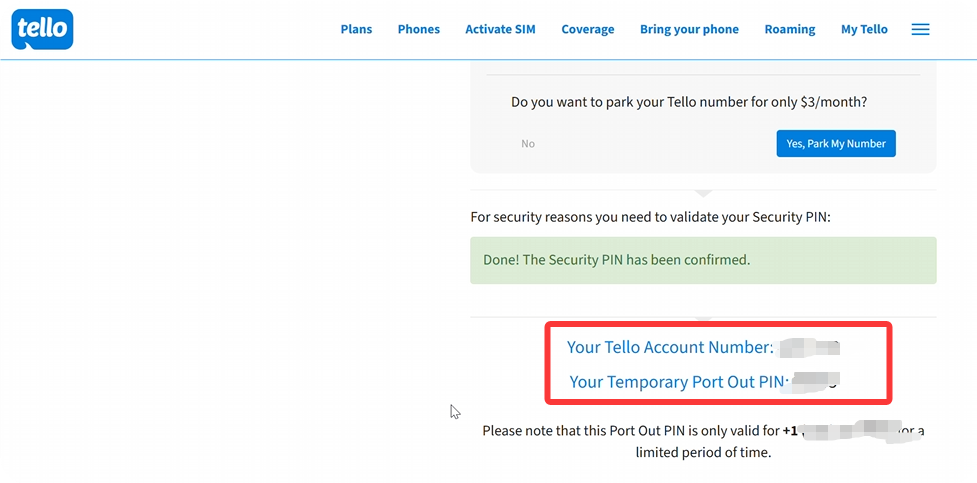Screen dimensions: 977x483
Task: Open the hamburger menu icon
Action: [920, 30]
